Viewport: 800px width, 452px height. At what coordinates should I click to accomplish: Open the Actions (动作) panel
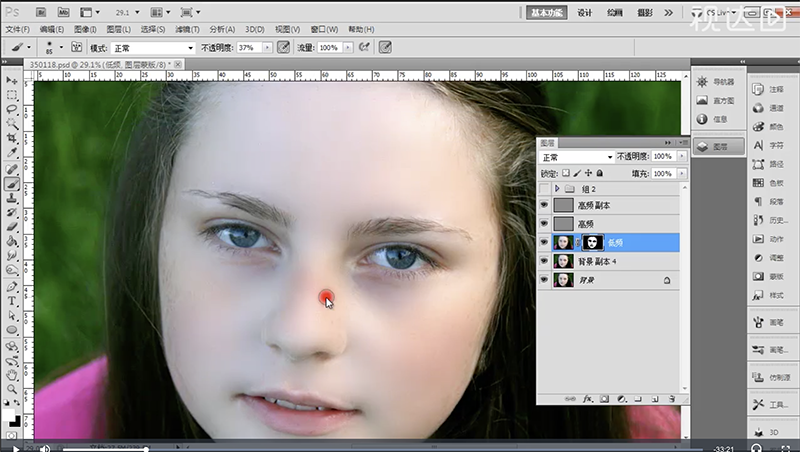coord(768,239)
